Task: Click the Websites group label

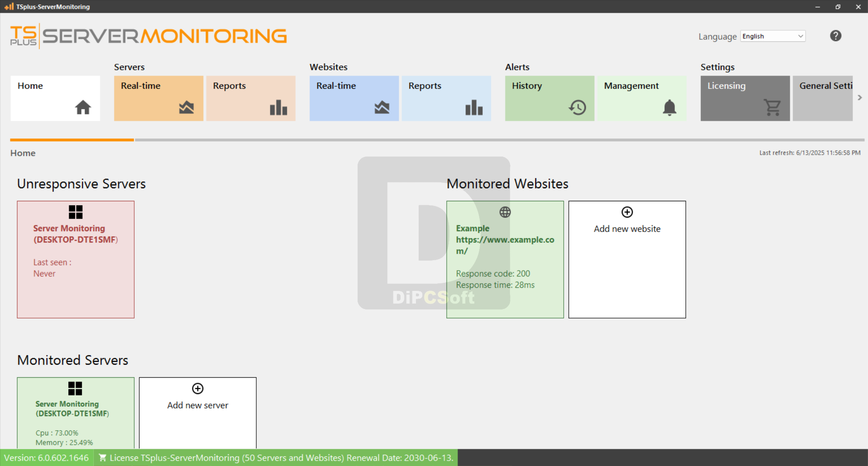Action: 329,67
